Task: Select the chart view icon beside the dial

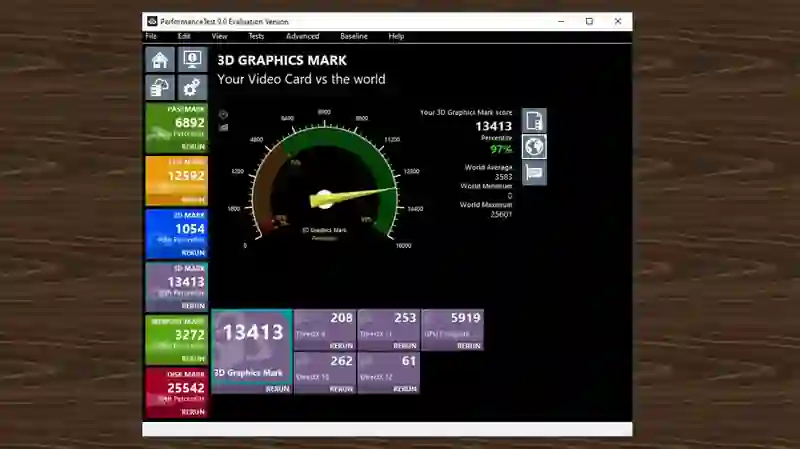Action: [223, 128]
